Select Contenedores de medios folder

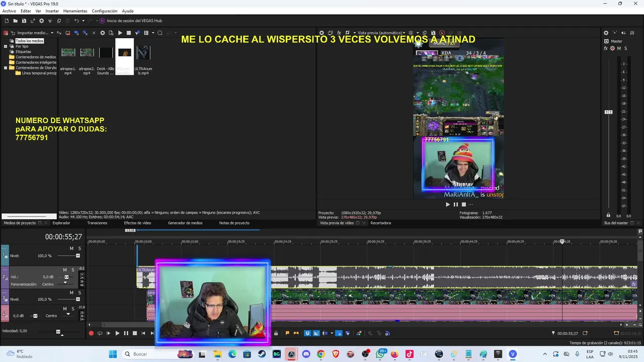click(x=36, y=57)
